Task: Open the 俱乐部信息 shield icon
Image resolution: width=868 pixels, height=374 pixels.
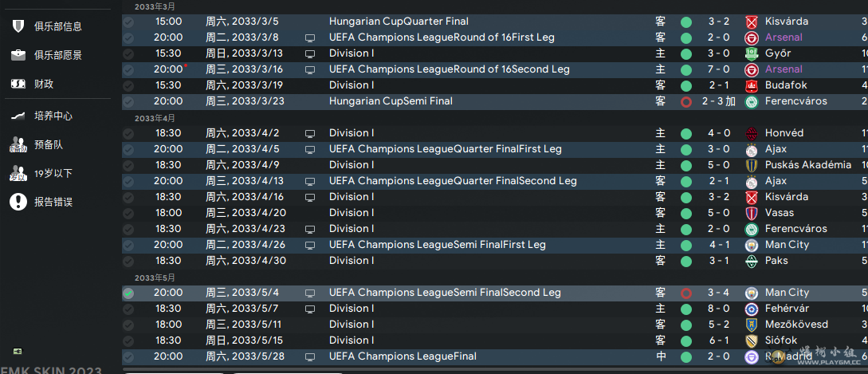Action: (18, 26)
